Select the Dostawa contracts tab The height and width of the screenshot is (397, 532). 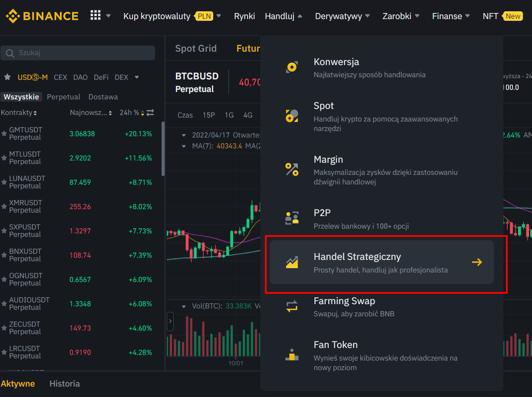103,97
